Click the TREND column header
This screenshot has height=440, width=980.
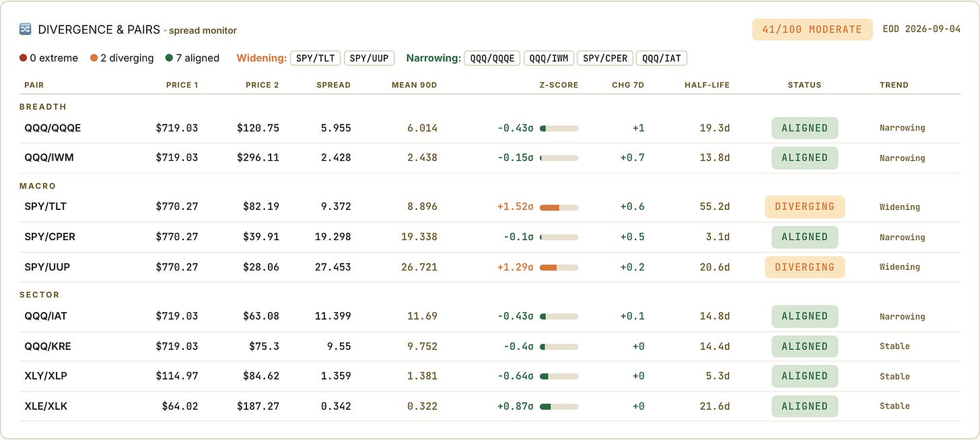pos(894,85)
